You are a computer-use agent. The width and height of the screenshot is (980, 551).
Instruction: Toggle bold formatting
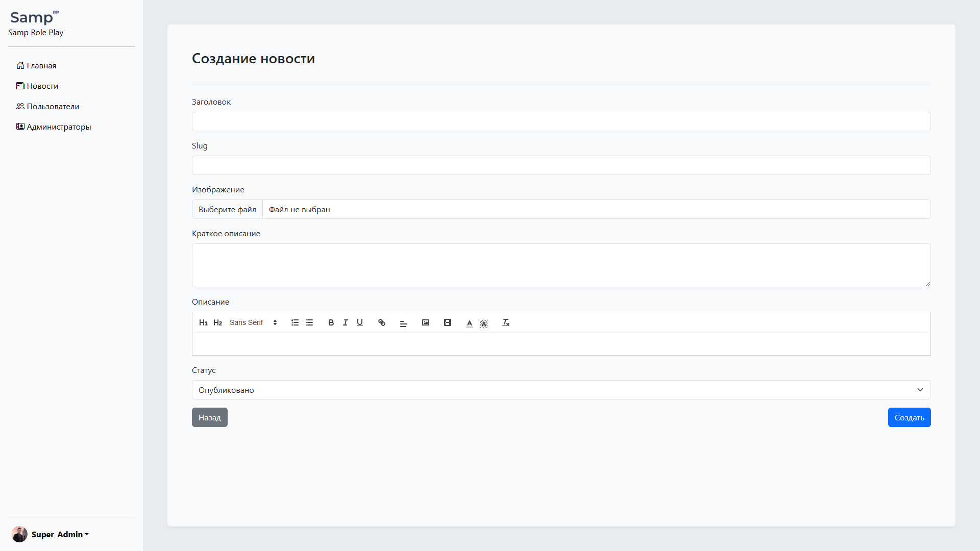tap(331, 322)
